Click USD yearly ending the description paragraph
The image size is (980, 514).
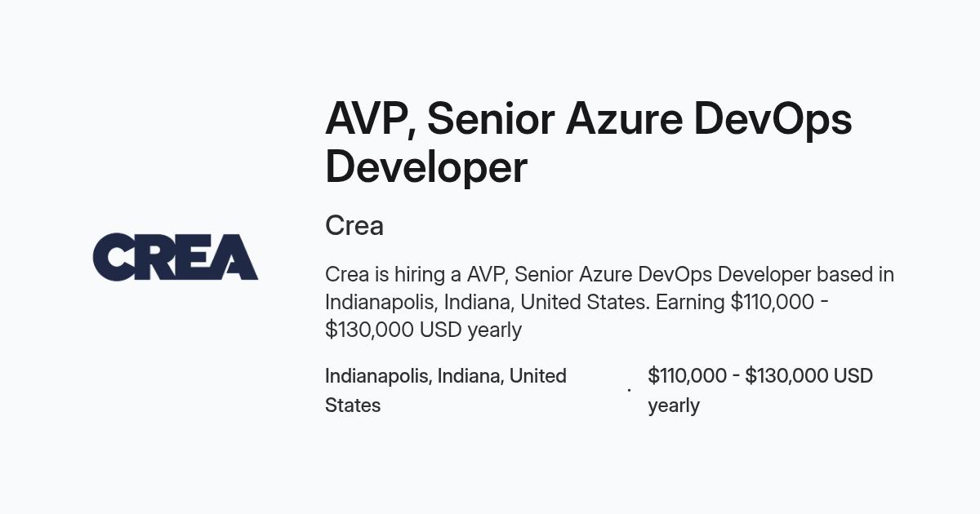click(470, 330)
